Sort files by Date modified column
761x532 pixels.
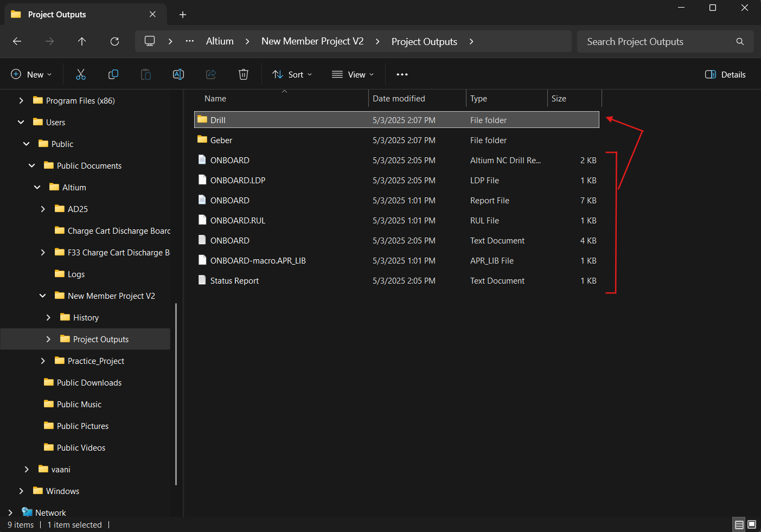(x=417, y=99)
